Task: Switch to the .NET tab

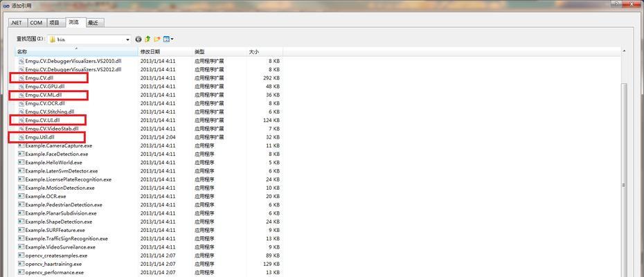Action: 18,23
